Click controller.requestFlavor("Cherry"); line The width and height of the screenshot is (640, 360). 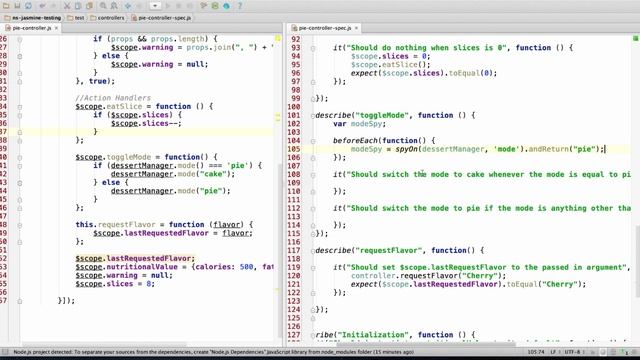(428, 276)
